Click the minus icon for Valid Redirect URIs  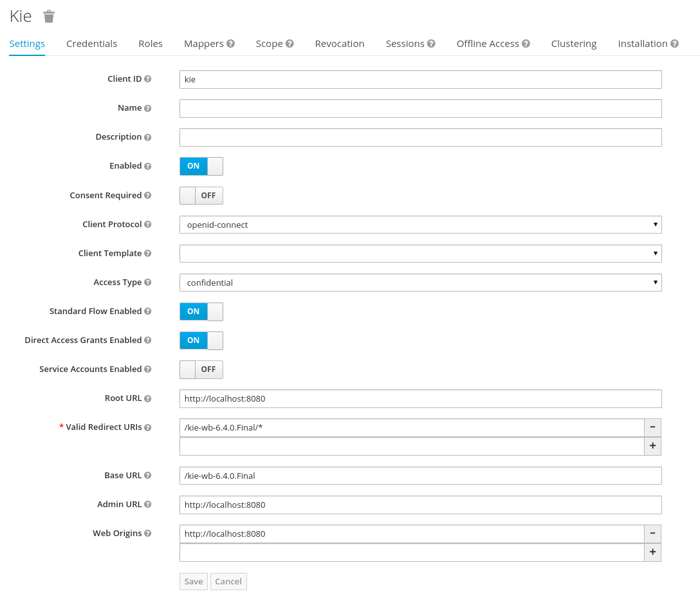click(652, 427)
